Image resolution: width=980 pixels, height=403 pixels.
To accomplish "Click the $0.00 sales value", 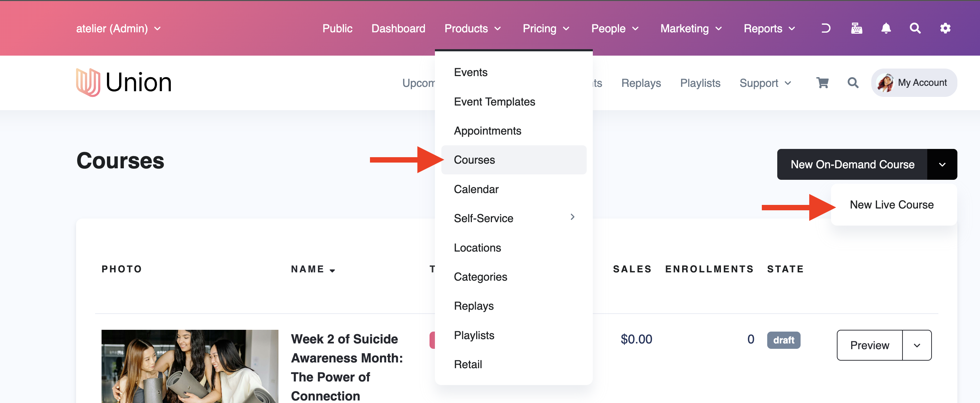I will coord(636,339).
